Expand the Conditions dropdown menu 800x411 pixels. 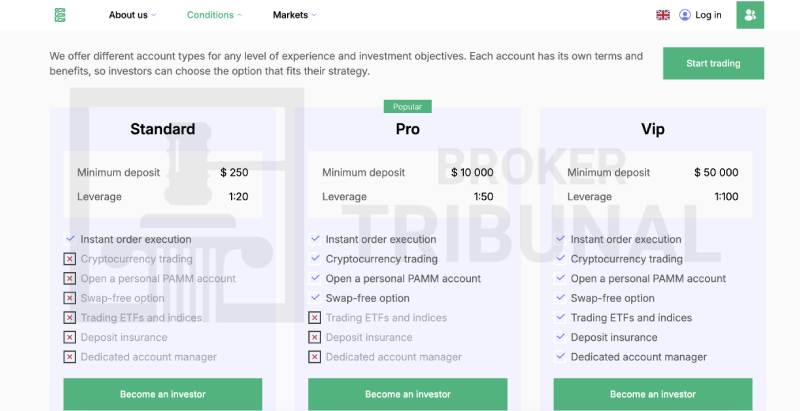tap(214, 15)
